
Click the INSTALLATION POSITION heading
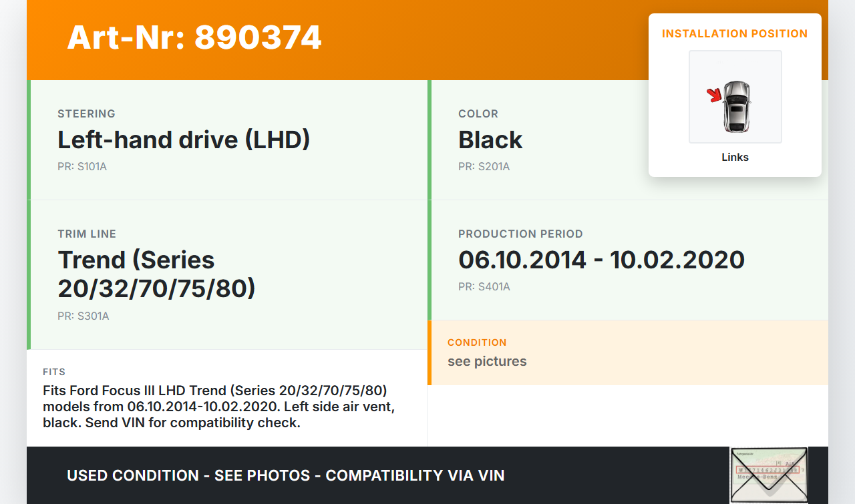pyautogui.click(x=735, y=33)
